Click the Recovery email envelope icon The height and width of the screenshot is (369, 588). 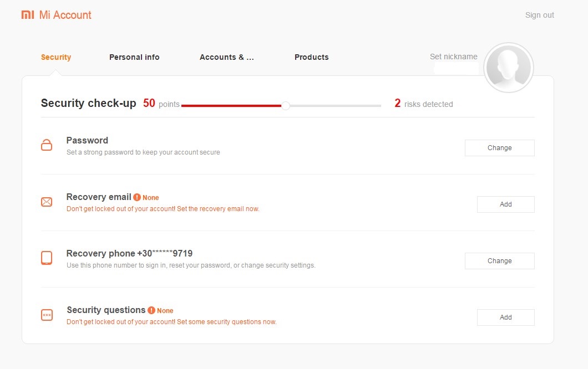pos(47,202)
